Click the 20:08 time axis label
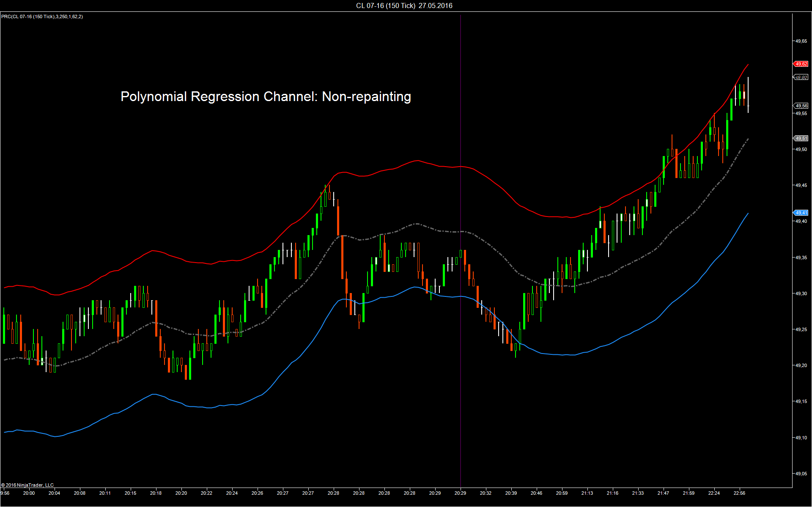 (x=80, y=493)
